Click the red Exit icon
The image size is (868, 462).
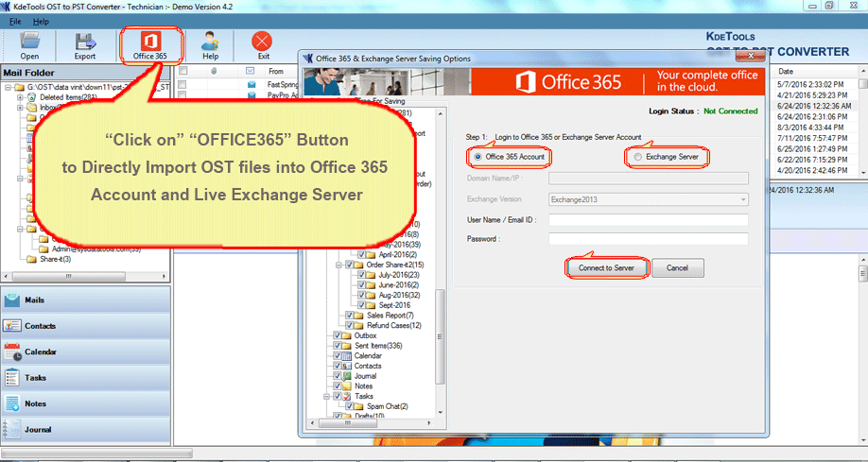(262, 44)
